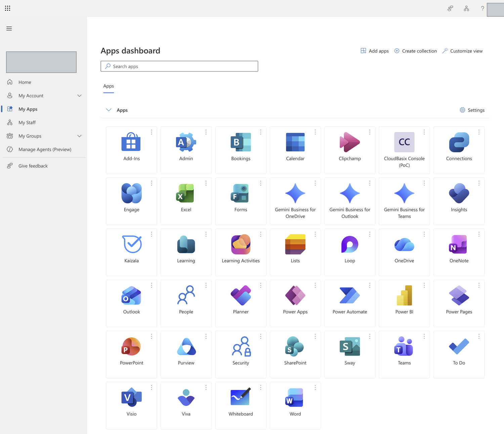The width and height of the screenshot is (504, 434).
Task: Open the Insights app
Action: [459, 201]
